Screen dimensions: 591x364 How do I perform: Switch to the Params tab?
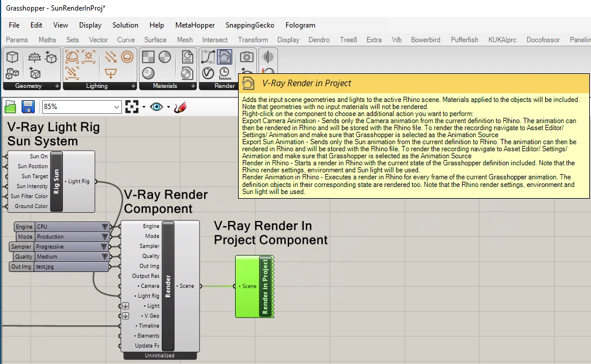16,40
